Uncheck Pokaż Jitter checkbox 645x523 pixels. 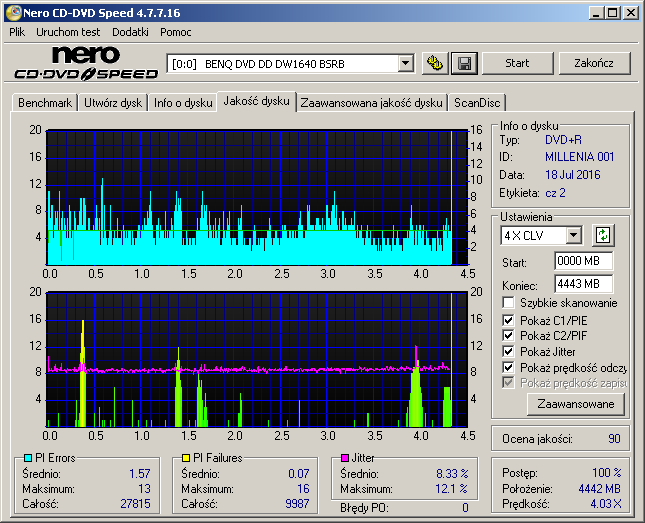[508, 351]
